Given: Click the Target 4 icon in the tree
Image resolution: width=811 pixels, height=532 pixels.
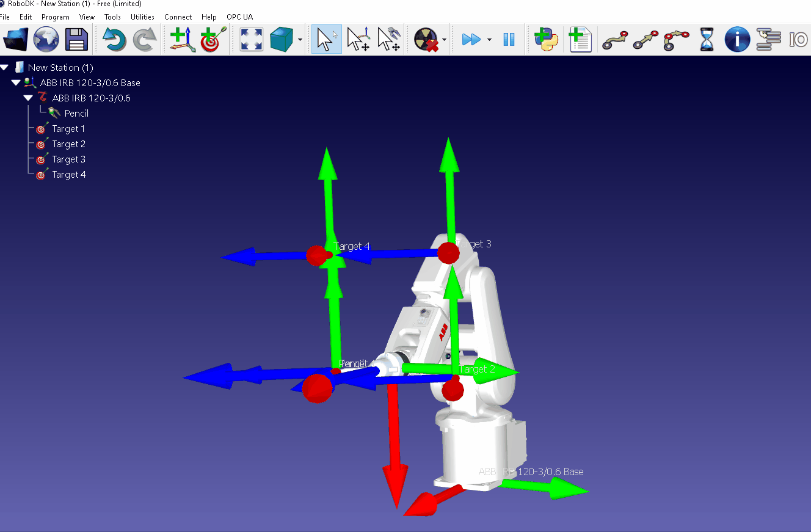Looking at the screenshot, I should point(42,174).
